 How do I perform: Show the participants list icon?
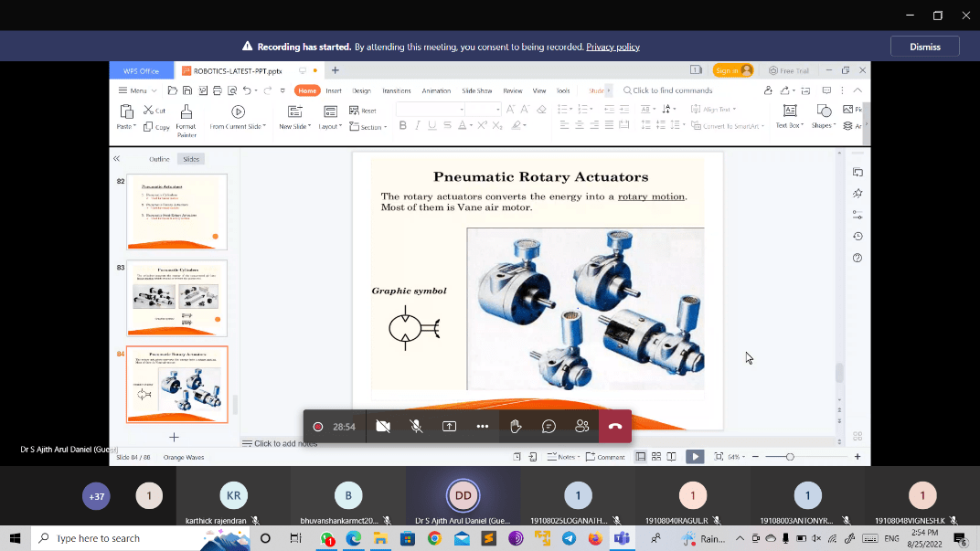click(581, 426)
